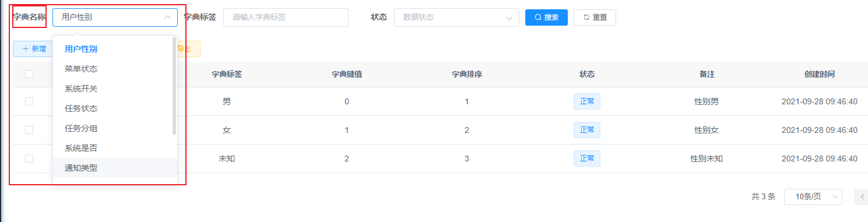
Task: Click the 未知 label cell
Action: click(227, 158)
